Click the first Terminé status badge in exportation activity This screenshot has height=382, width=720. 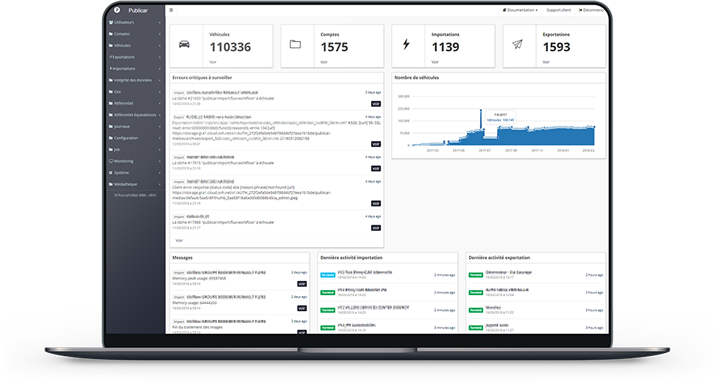pyautogui.click(x=476, y=275)
